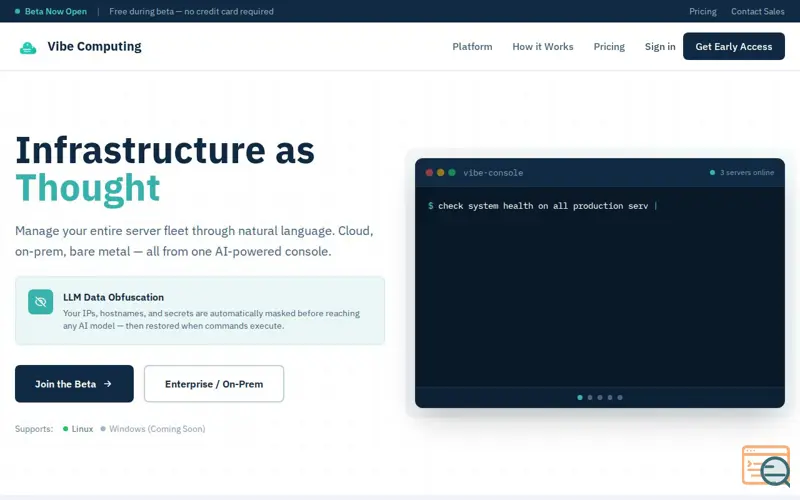Select the first console slide dot

580,397
